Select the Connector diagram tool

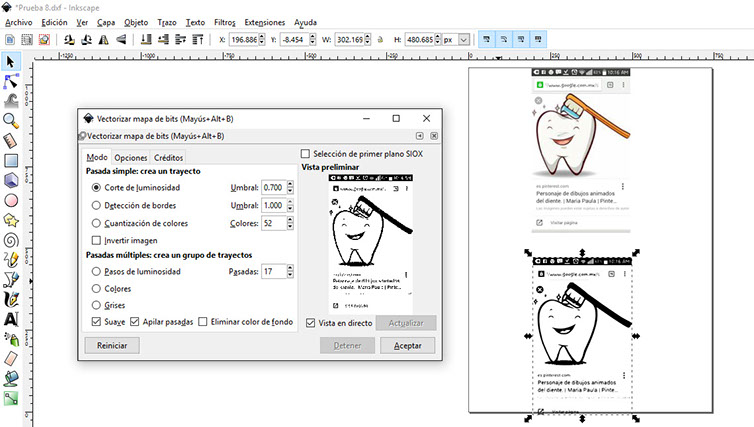click(x=11, y=398)
